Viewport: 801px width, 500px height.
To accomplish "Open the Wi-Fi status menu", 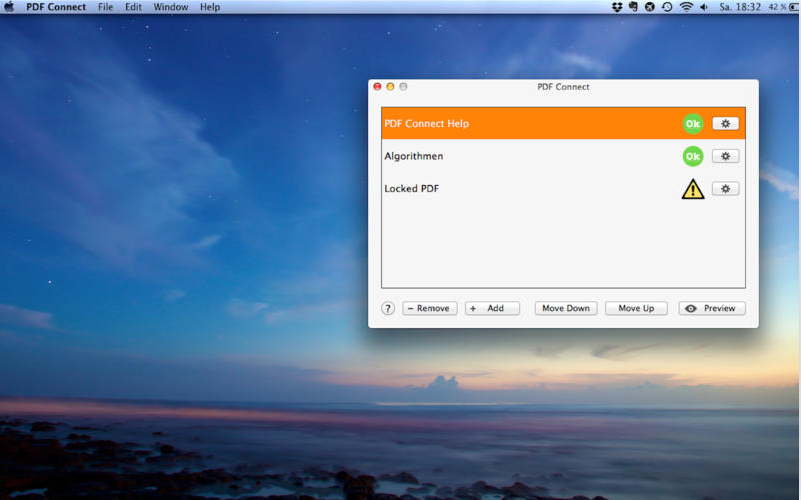I will coord(686,7).
